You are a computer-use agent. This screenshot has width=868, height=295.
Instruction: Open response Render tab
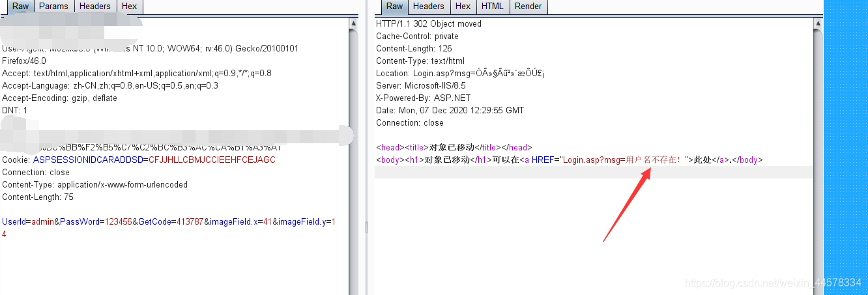tap(528, 7)
